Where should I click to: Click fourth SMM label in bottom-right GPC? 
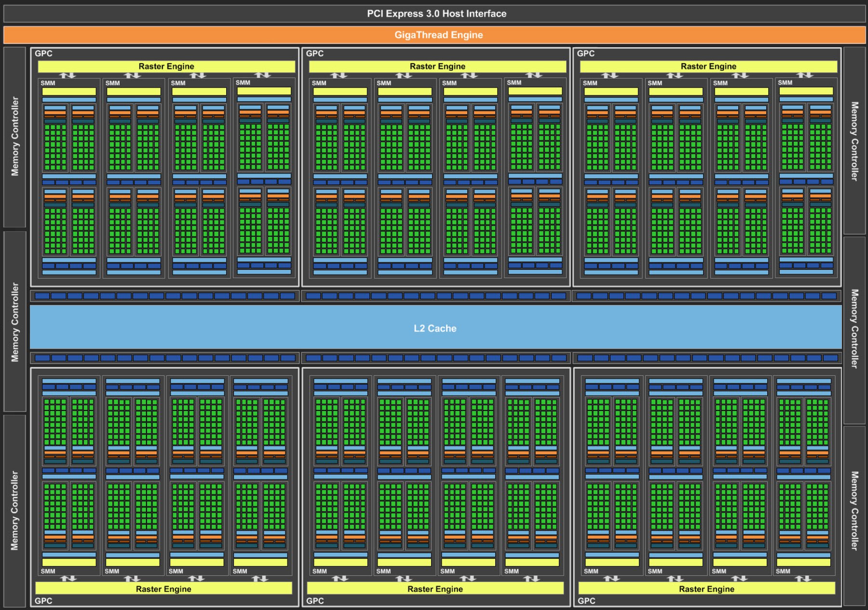click(x=783, y=571)
